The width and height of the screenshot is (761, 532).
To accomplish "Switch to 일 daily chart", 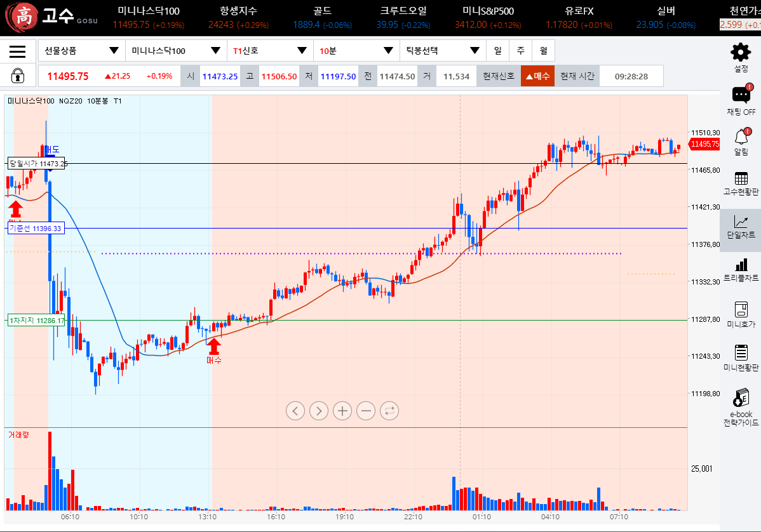I will pos(497,50).
